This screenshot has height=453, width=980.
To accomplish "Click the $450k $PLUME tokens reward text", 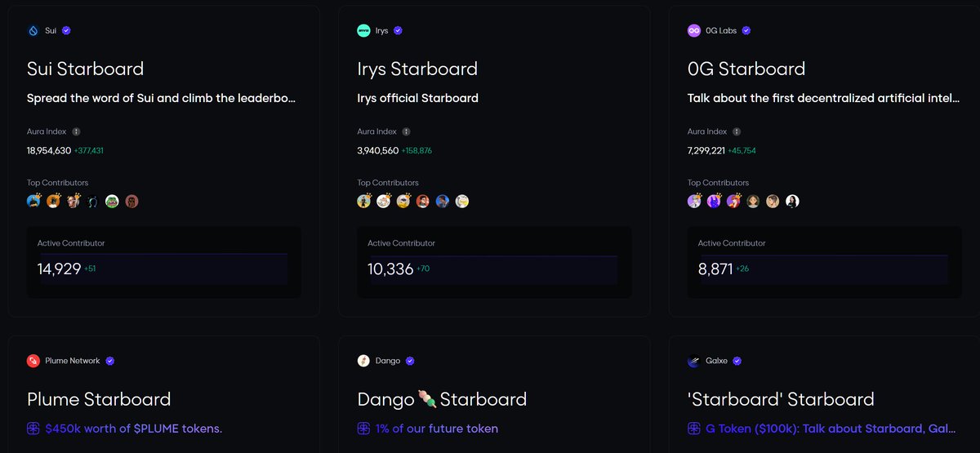I will [x=133, y=429].
